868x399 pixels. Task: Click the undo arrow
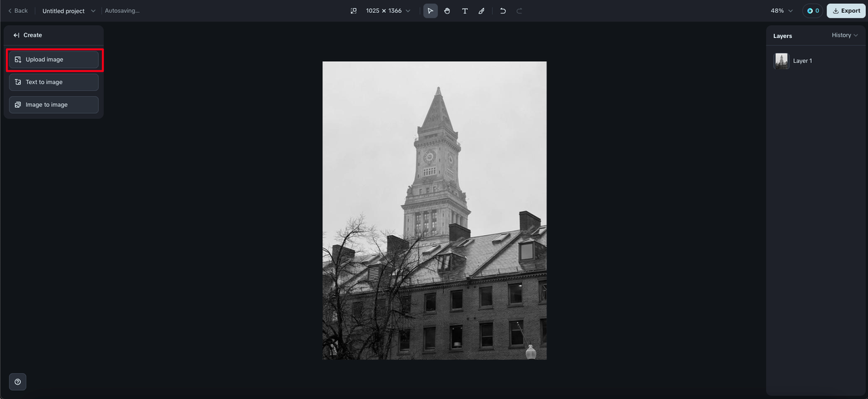(x=502, y=11)
